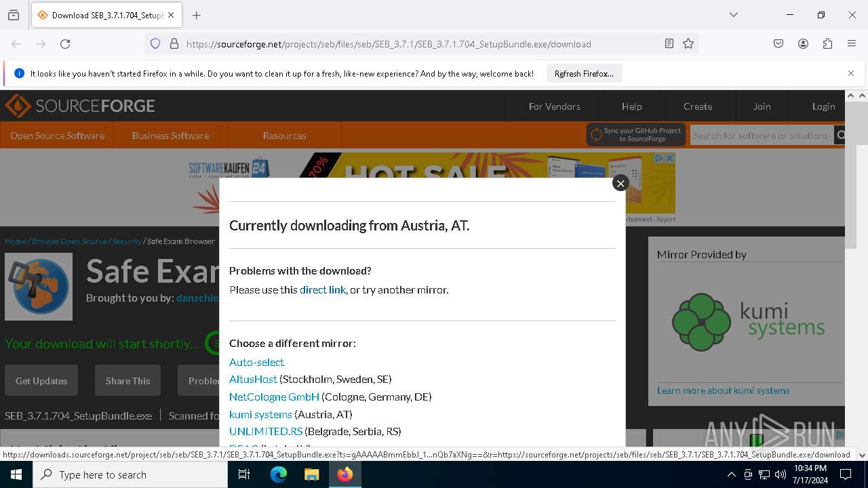Toggle reader view icon
This screenshot has height=488, width=868.
[x=669, y=44]
